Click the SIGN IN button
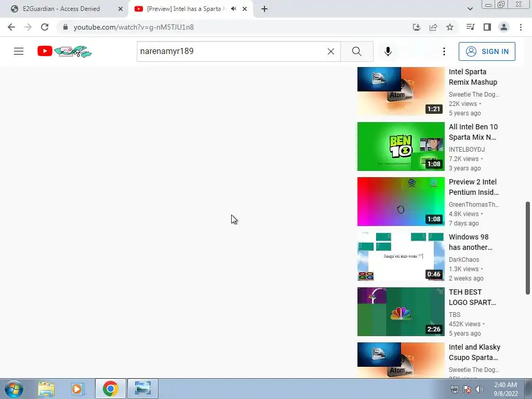The image size is (532, 399). click(487, 51)
